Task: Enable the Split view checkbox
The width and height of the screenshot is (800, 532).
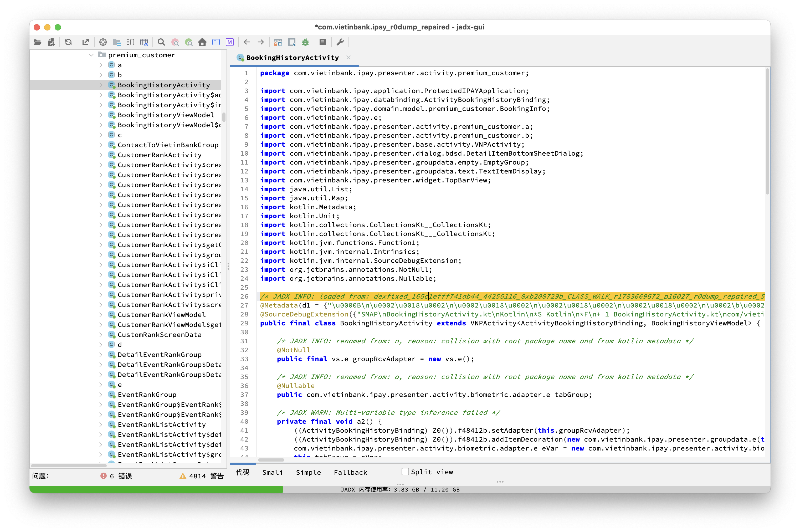Action: click(x=405, y=472)
